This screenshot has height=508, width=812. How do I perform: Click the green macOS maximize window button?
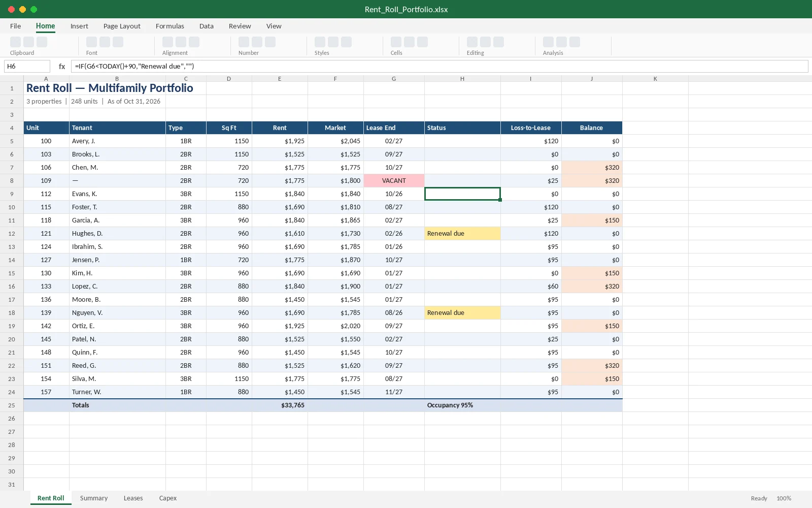[x=33, y=9]
